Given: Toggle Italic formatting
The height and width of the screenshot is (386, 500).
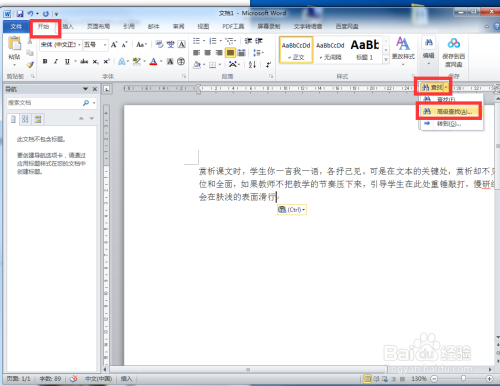Looking at the screenshot, I should coord(56,62).
